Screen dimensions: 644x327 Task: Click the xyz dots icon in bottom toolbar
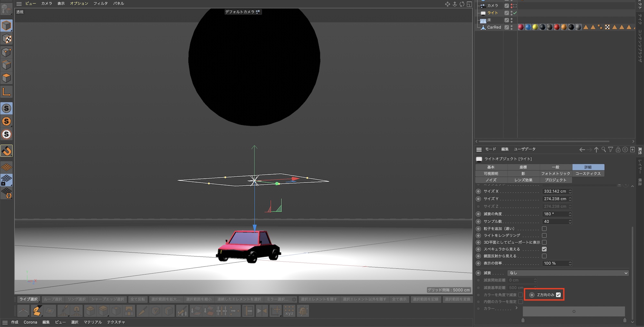(289, 311)
